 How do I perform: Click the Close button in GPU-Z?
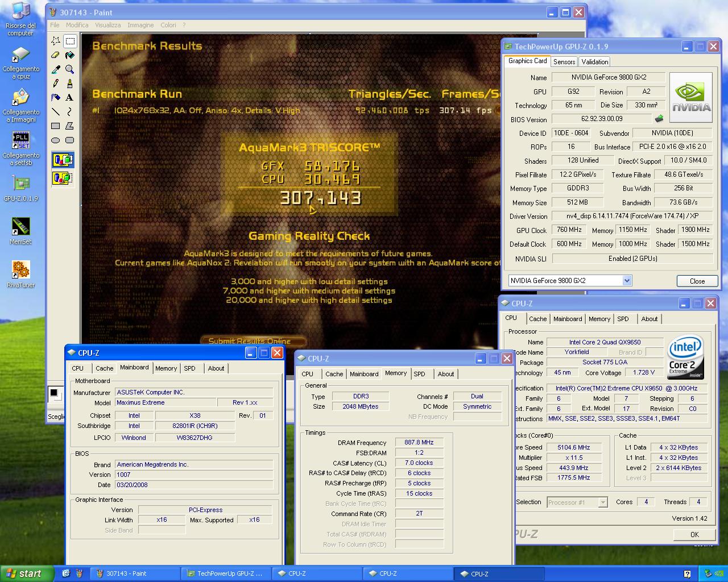point(697,281)
